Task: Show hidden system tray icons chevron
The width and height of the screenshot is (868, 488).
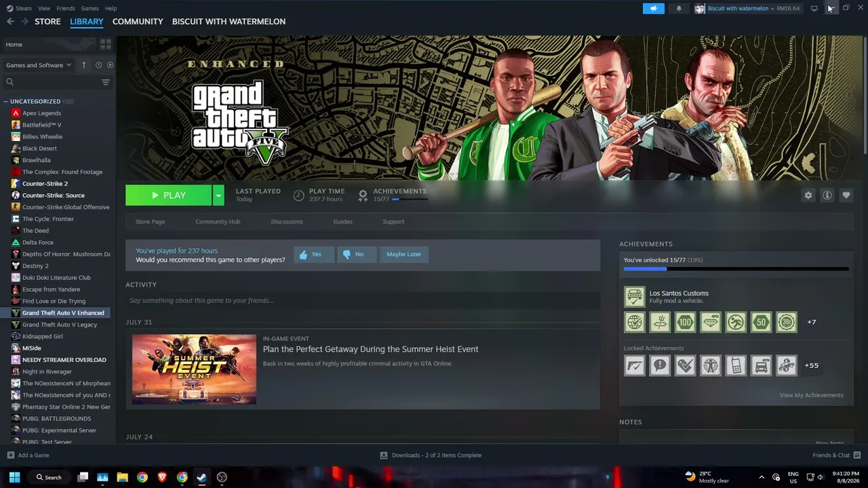Action: 761,477
